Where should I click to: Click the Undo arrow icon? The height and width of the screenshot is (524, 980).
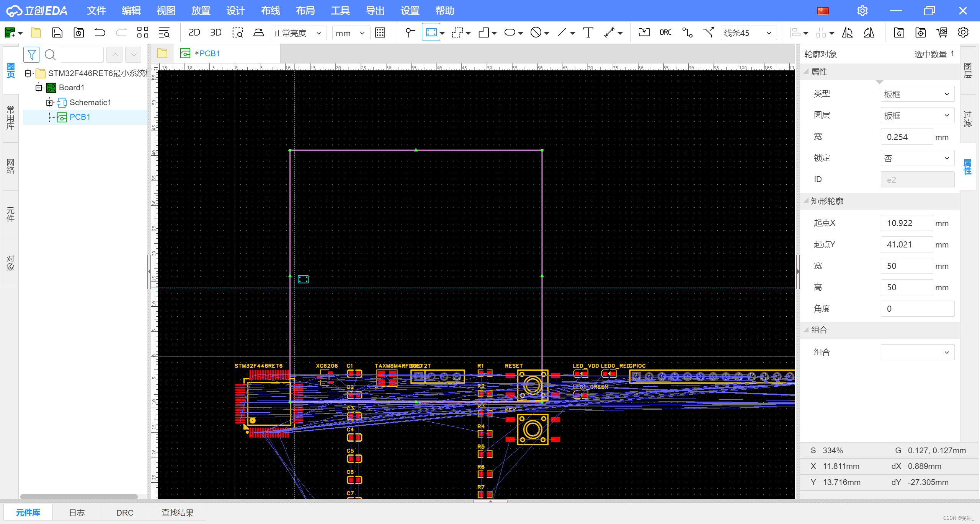(x=100, y=33)
